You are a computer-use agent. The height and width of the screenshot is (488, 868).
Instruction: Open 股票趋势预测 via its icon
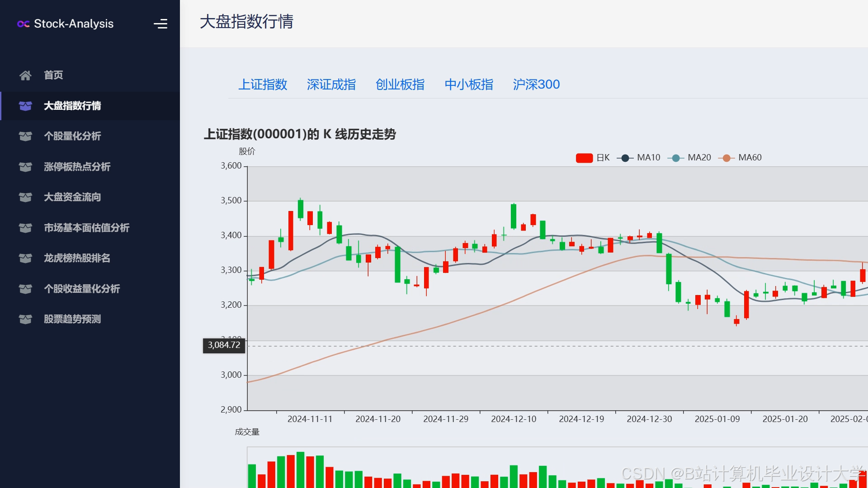[x=25, y=319]
